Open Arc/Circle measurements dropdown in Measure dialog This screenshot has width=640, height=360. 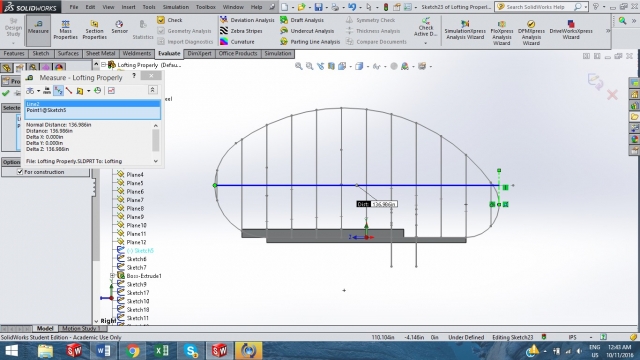38,91
